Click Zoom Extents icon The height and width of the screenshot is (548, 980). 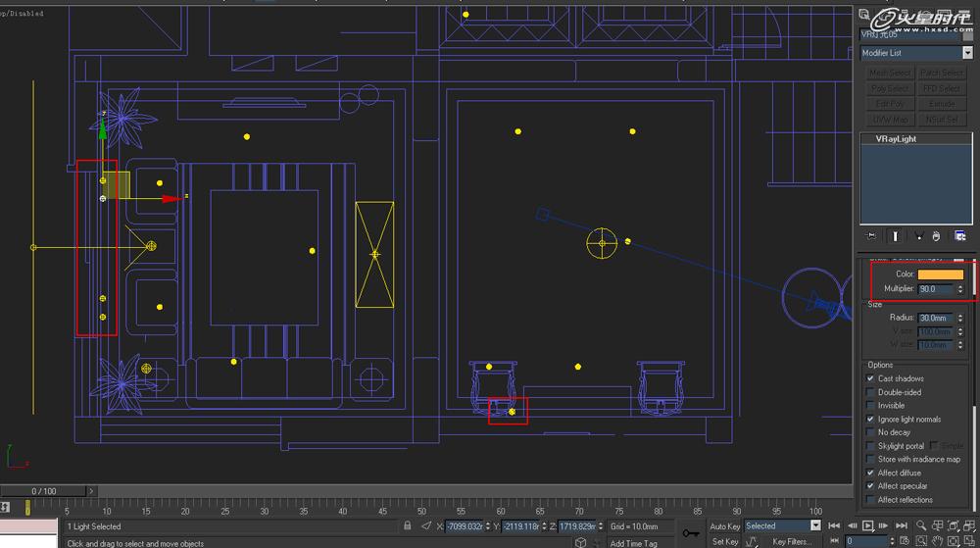[954, 526]
